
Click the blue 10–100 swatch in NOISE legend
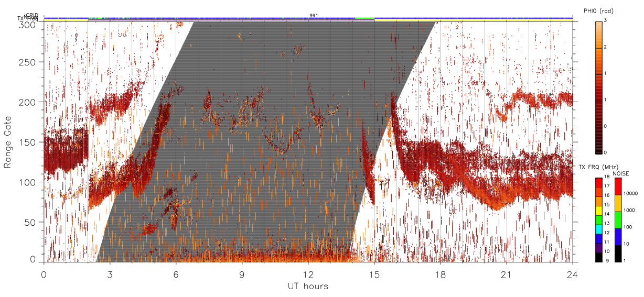[x=618, y=237]
